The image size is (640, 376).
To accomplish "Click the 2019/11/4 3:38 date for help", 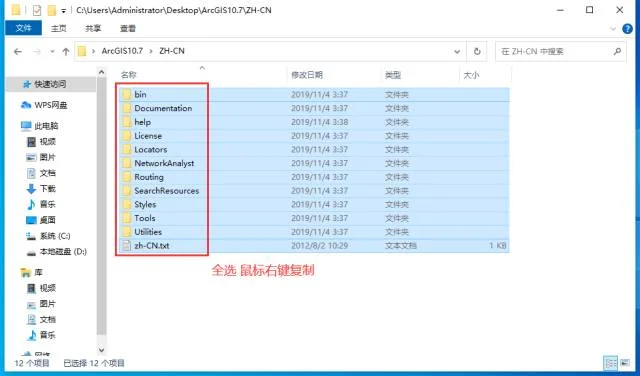I will tap(320, 122).
